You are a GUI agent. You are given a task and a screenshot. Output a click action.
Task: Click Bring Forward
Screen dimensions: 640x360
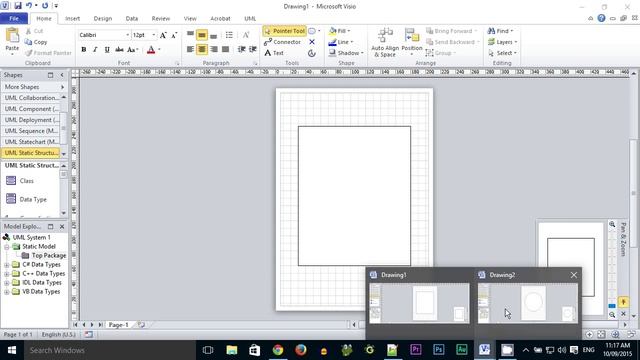point(451,31)
